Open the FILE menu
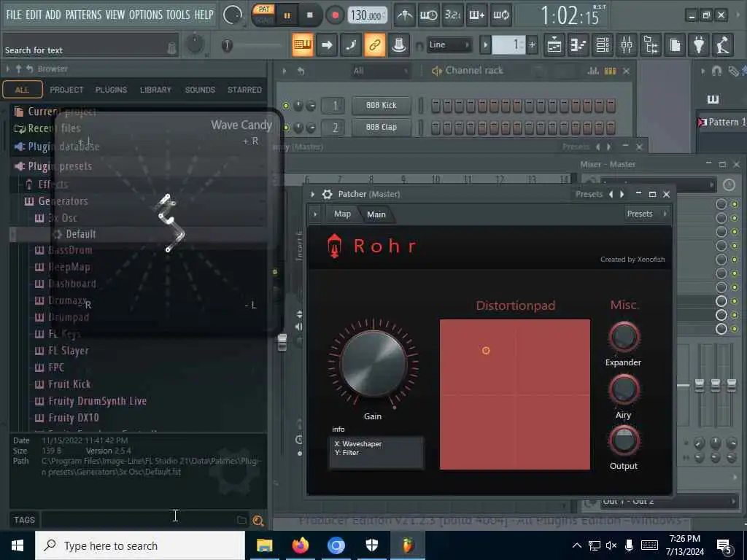 click(14, 15)
